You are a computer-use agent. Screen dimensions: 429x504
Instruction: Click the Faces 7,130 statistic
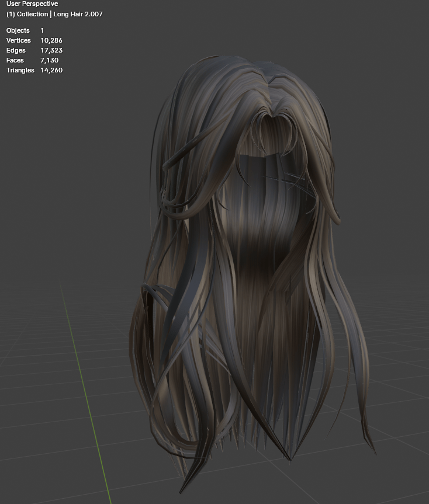coord(33,60)
